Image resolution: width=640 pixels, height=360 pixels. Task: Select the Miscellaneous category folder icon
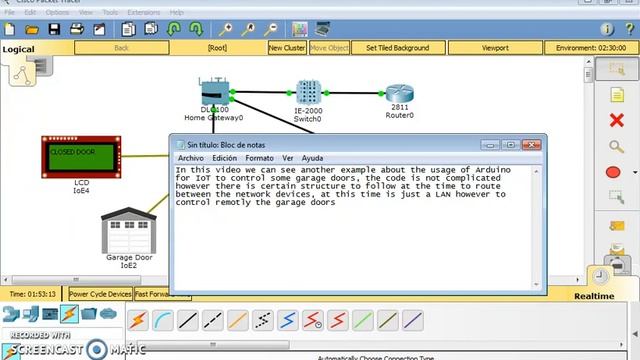[89, 314]
